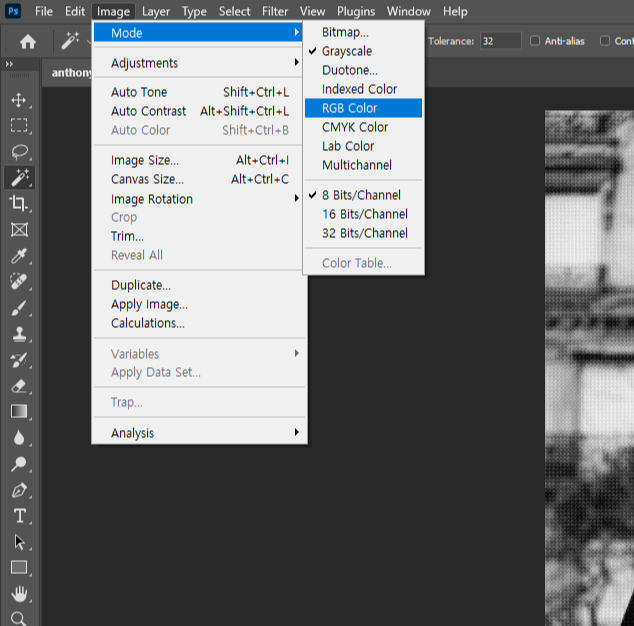
Task: Open the Type menu
Action: coord(194,11)
